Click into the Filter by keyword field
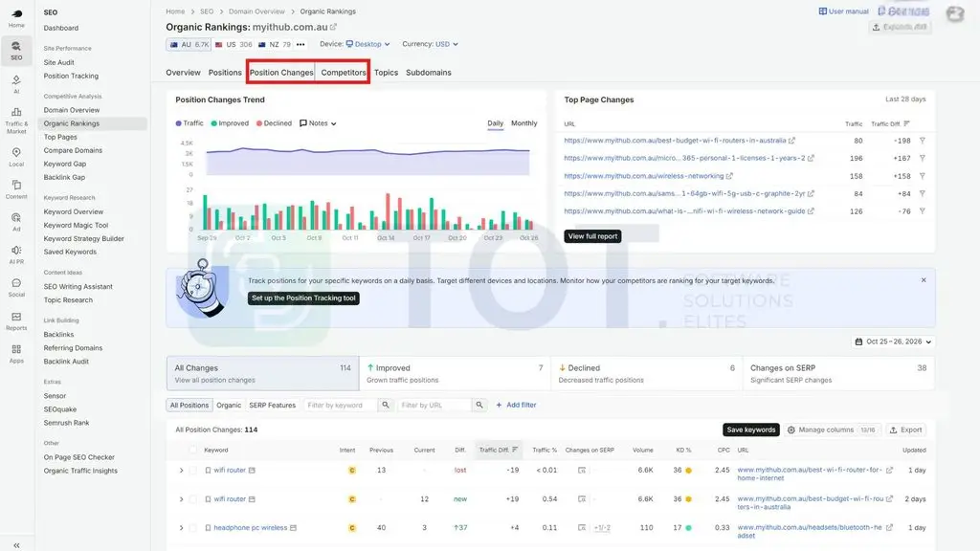Image resolution: width=980 pixels, height=551 pixels. [341, 405]
